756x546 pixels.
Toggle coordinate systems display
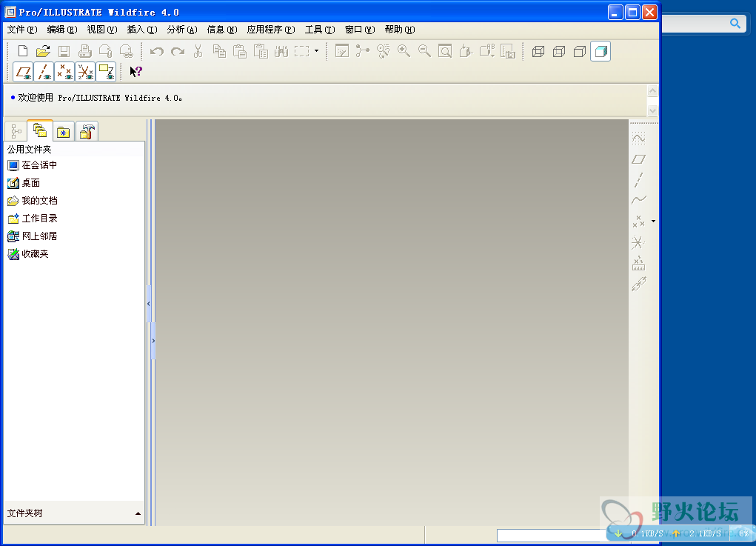tap(85, 72)
